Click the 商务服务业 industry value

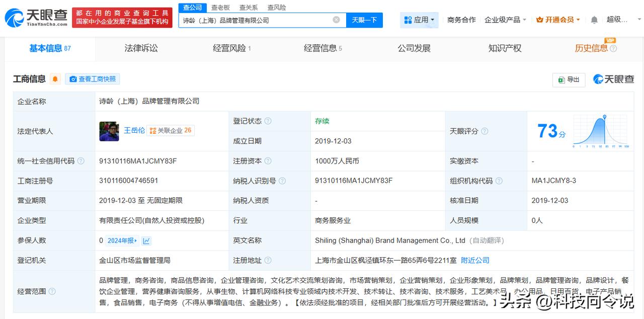pos(333,220)
